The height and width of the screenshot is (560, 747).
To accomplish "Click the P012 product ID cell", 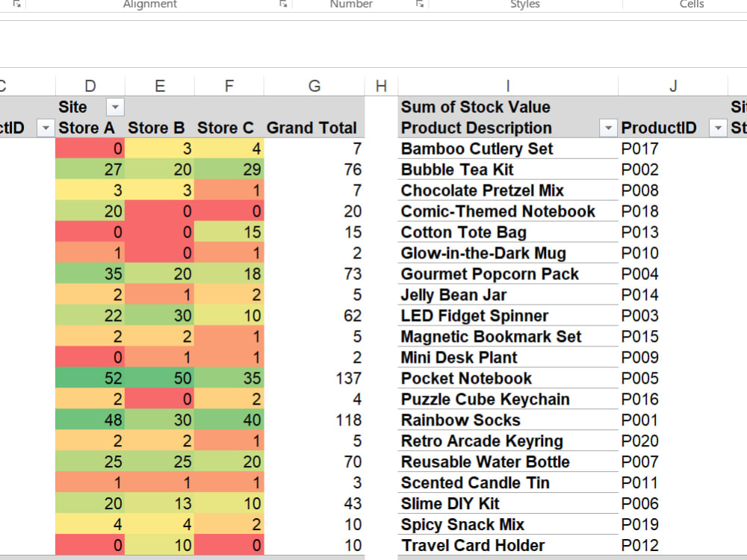I will [673, 546].
